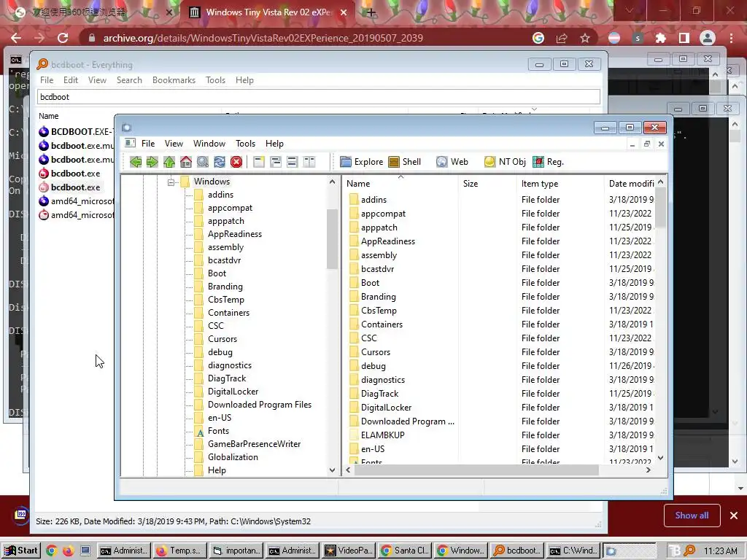Open the Start menu

point(21,551)
